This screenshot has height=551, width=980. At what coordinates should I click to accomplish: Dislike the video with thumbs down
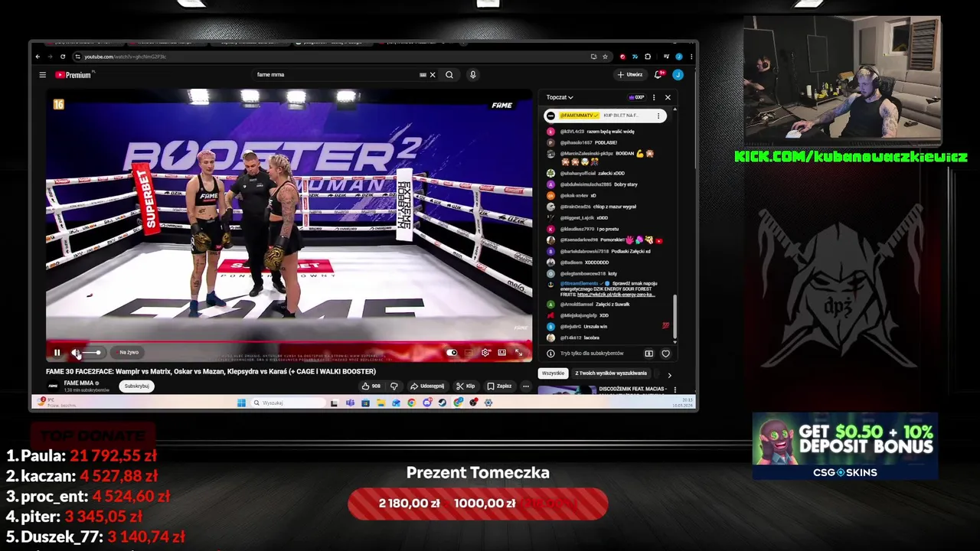coord(394,386)
